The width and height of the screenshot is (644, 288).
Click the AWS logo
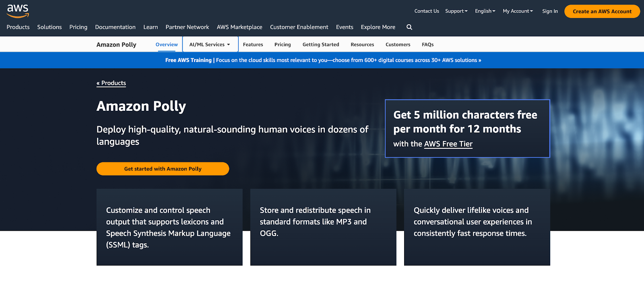[x=18, y=11]
